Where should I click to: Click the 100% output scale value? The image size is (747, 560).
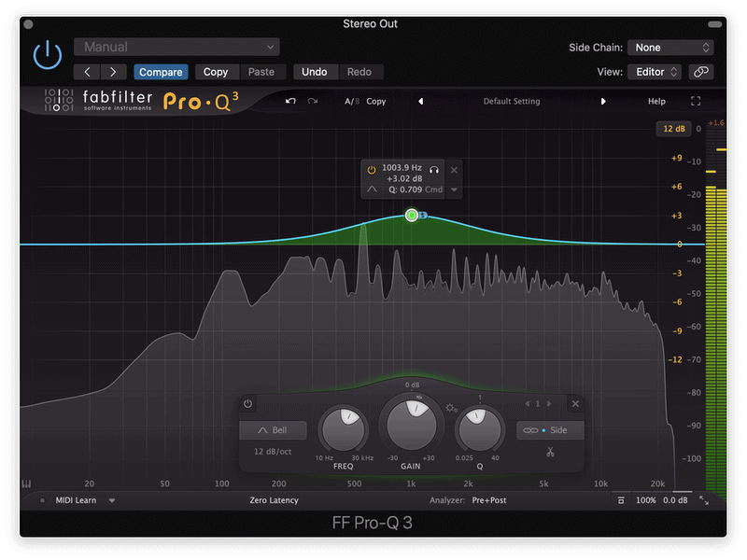(x=645, y=500)
